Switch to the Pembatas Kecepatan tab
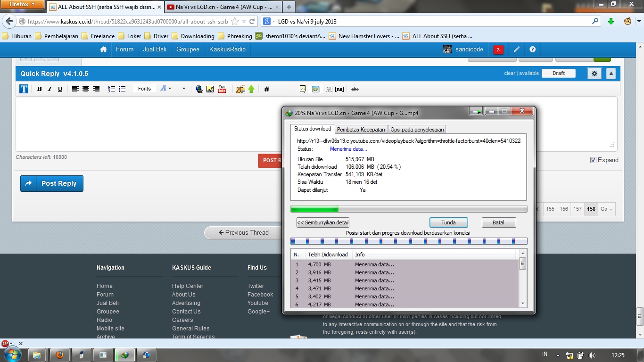The image size is (644, 362). [361, 129]
